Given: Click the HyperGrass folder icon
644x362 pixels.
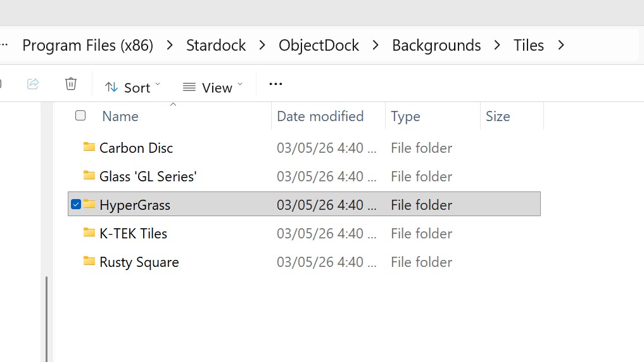Looking at the screenshot, I should pos(89,205).
